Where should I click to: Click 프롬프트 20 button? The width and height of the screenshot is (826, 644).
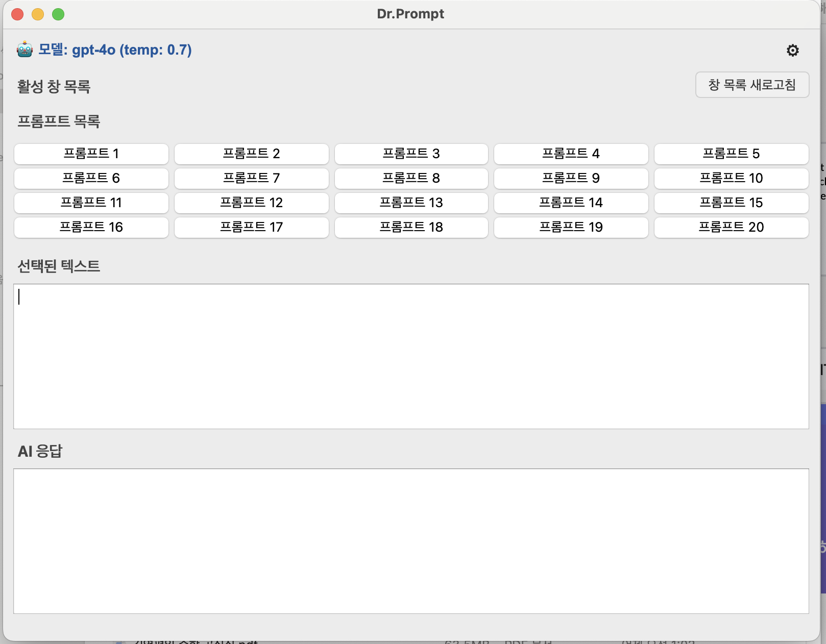click(x=731, y=227)
